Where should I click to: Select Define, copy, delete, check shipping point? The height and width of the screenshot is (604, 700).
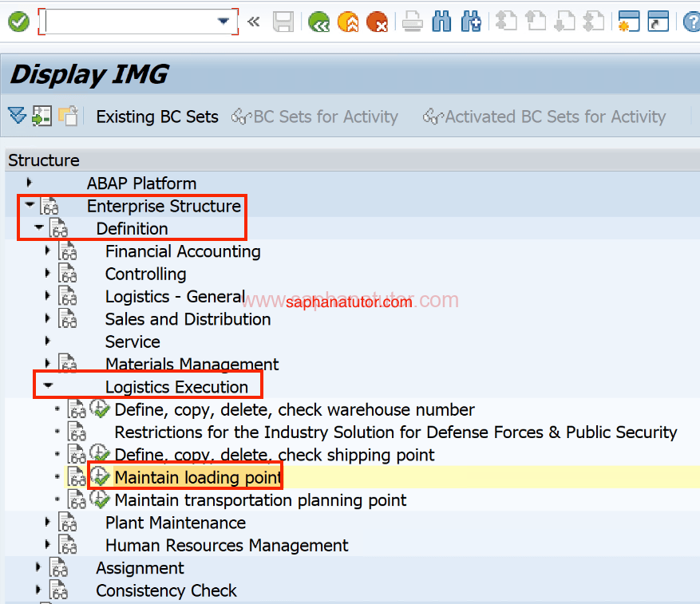click(274, 455)
